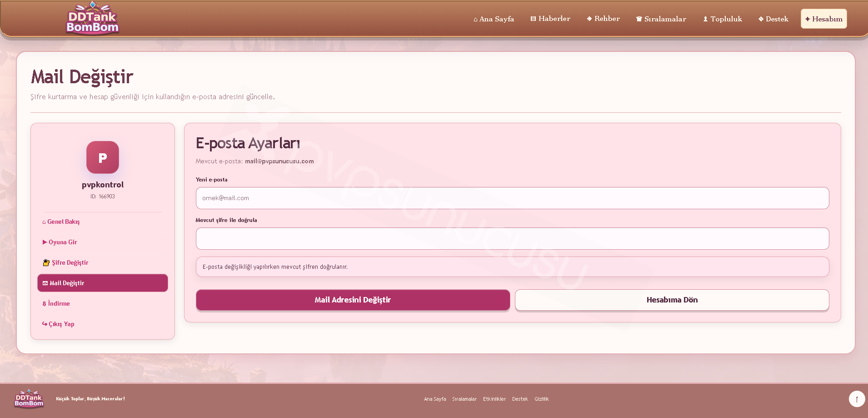Click the DDTank BomBom logo in header
This screenshot has width=868, height=418.
[x=93, y=18]
